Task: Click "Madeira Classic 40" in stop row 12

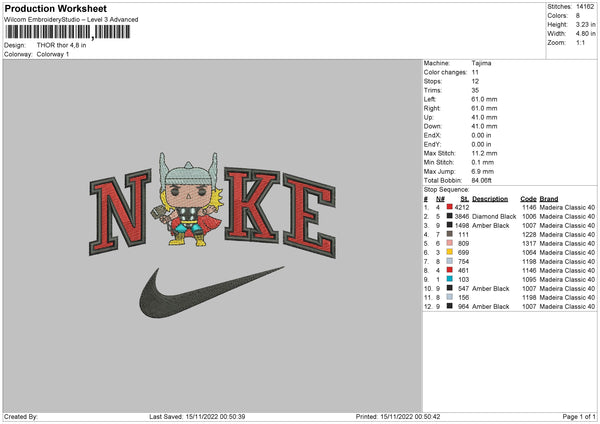Action: (x=567, y=307)
